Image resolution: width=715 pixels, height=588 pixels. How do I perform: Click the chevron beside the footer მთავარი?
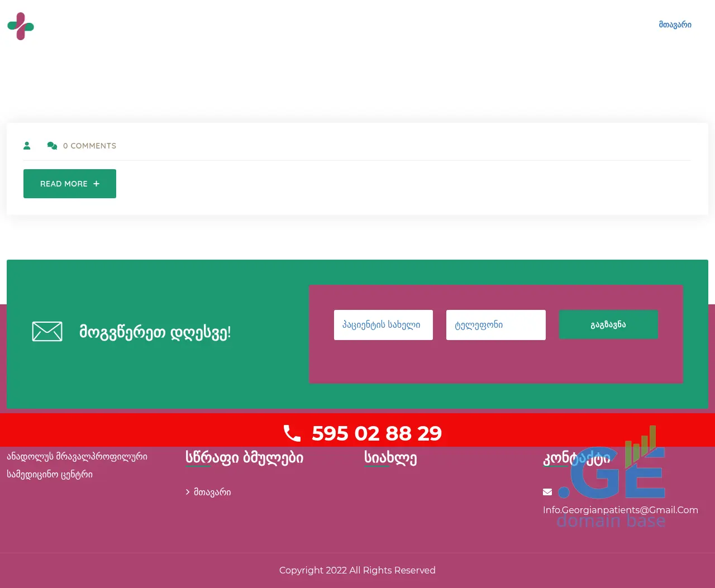point(188,492)
